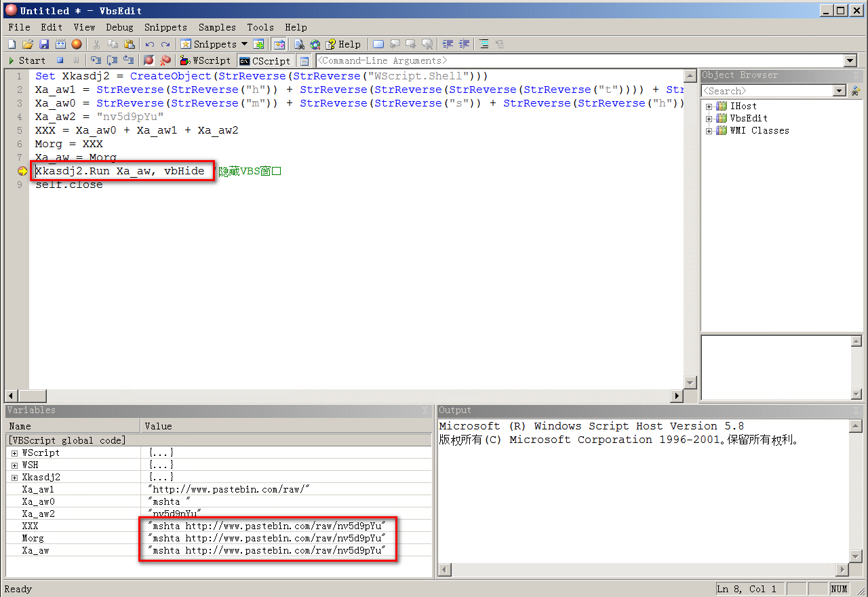
Task: Click the Command-Line Arguments input field
Action: point(579,60)
